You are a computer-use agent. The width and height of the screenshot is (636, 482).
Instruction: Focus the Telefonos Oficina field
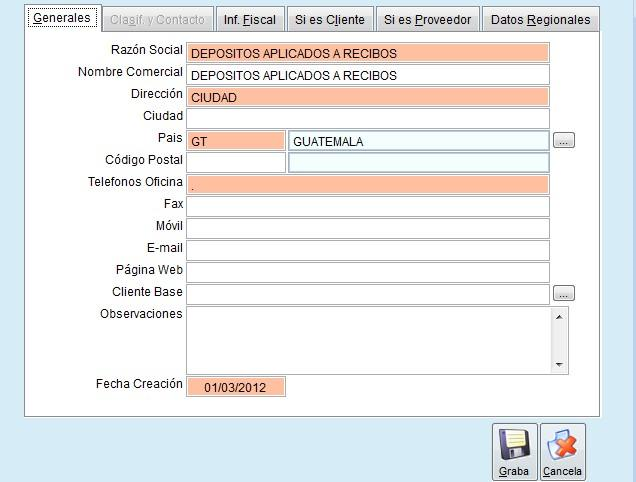[x=367, y=184]
